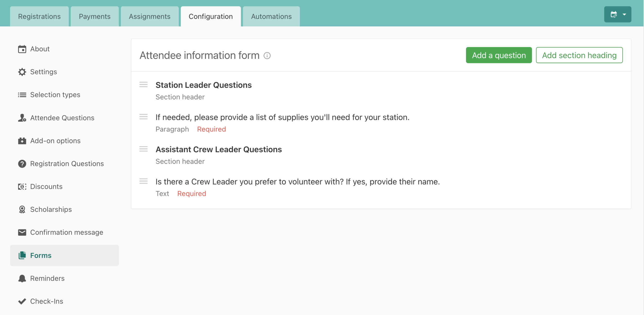Viewport: 644px width, 315px height.
Task: Click the About calendar icon
Action: (22, 49)
